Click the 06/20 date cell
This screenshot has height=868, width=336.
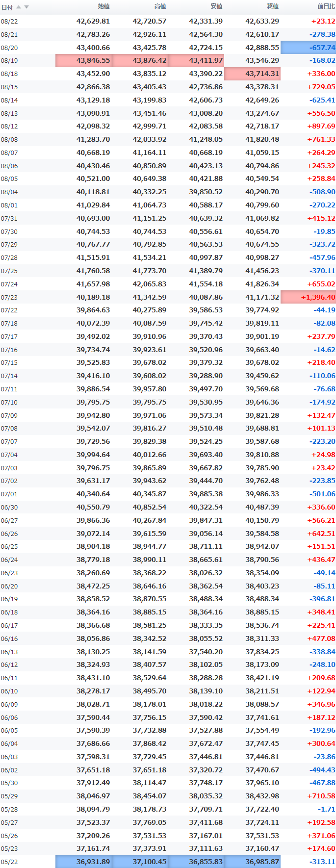9,587
